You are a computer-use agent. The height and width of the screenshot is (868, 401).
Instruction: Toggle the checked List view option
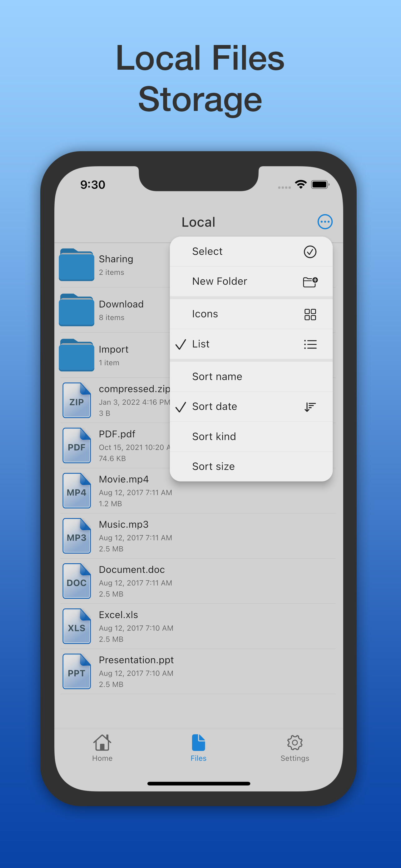point(251,344)
